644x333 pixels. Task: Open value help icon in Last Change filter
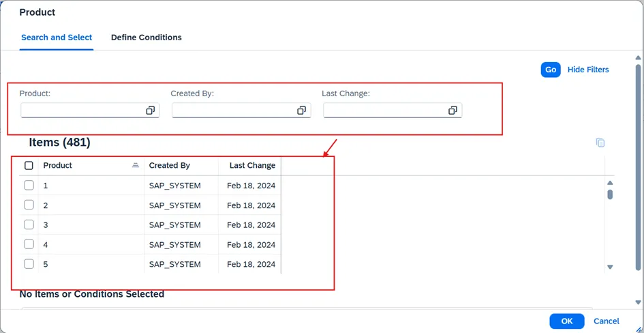[x=453, y=111]
